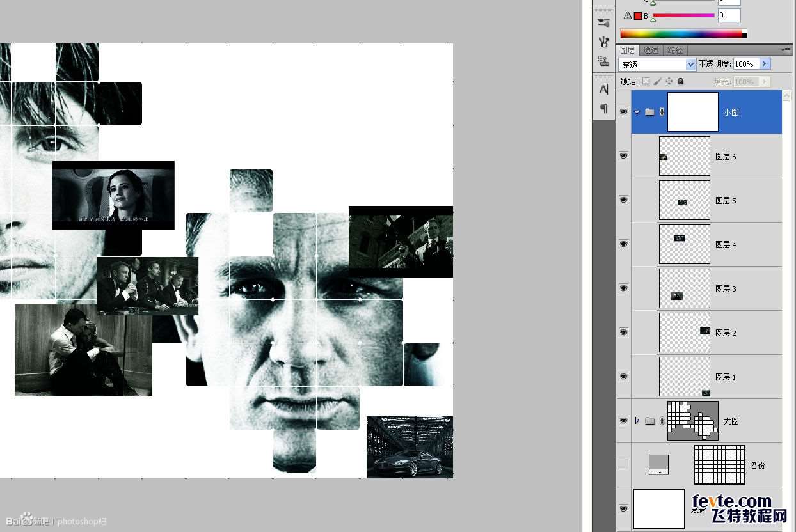
Task: Hide 图层 3
Action: (623, 288)
